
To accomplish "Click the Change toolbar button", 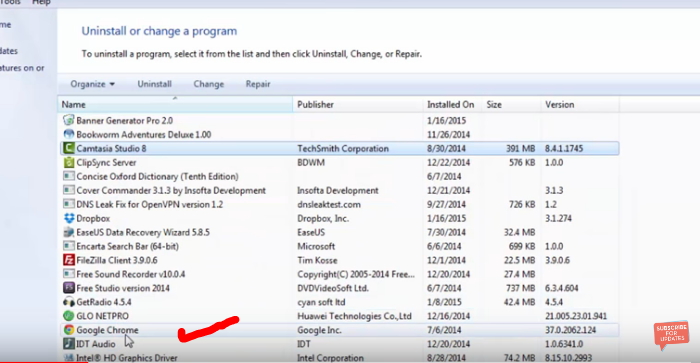I will click(x=208, y=84).
